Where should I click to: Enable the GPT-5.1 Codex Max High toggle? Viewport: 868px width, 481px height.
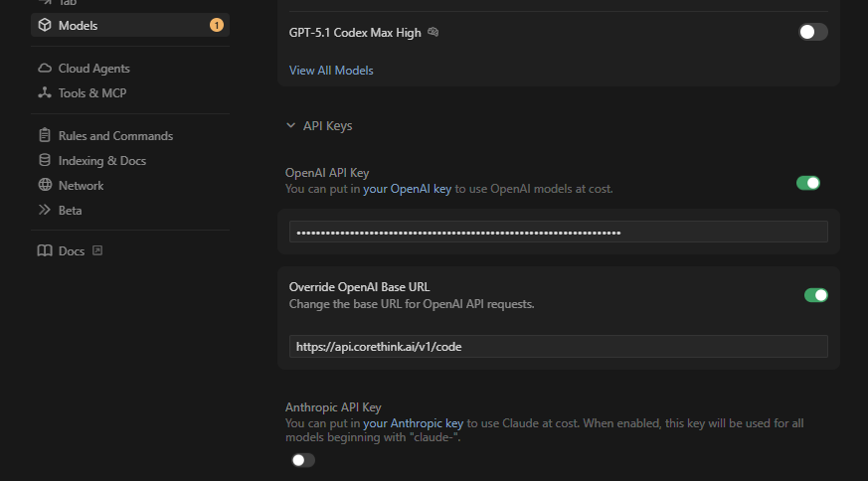click(x=812, y=32)
